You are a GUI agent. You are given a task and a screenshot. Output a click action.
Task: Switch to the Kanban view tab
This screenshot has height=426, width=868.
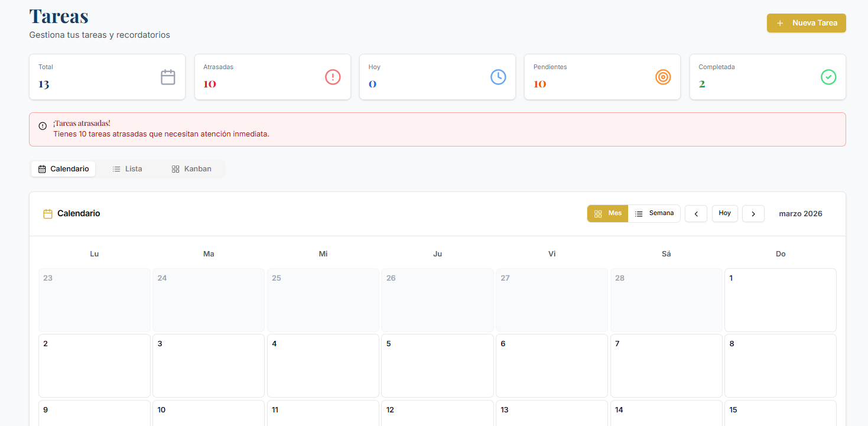click(x=191, y=169)
